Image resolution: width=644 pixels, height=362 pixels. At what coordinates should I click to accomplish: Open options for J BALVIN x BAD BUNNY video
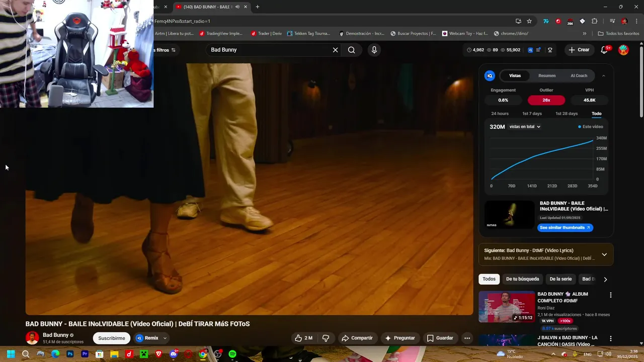[x=611, y=339]
